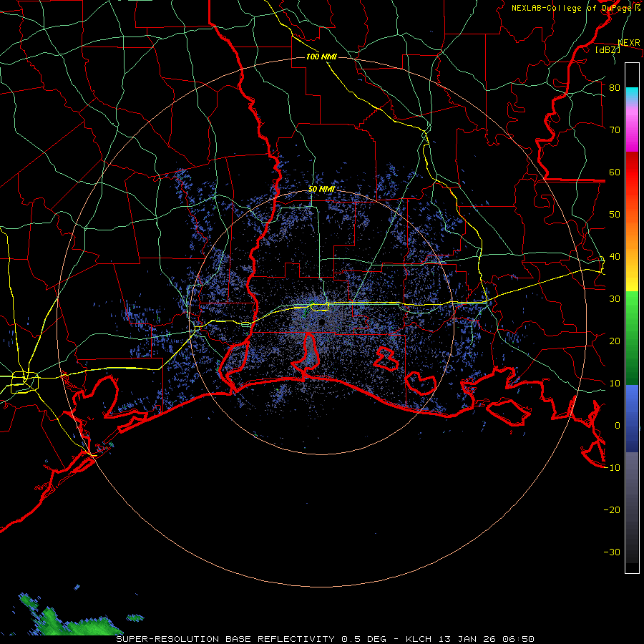644x644 pixels.
Task: Click the super-resolution base reflectivity caption
Action: (325, 639)
